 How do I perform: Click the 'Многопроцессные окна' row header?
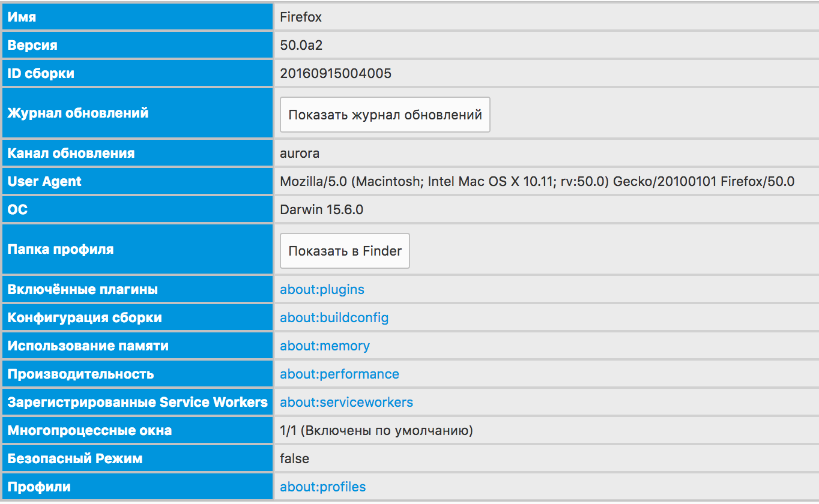[89, 430]
